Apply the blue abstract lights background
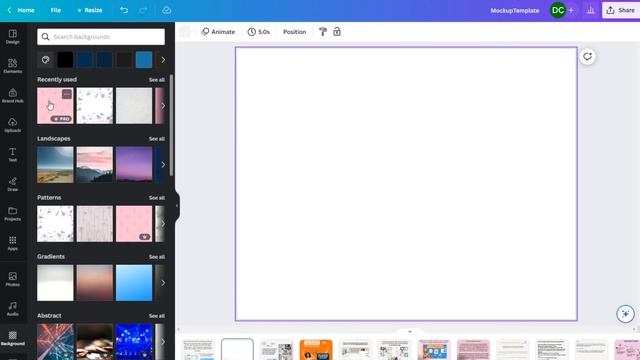The width and height of the screenshot is (640, 360). 134,342
